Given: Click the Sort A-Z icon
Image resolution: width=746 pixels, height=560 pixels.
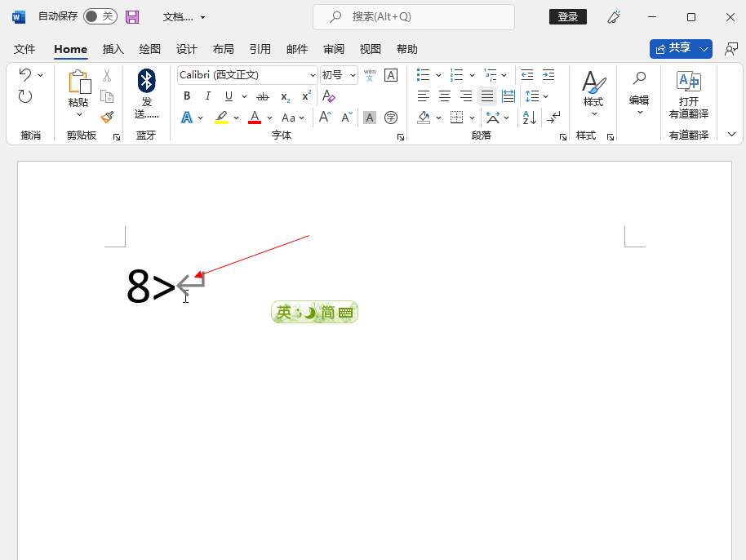Looking at the screenshot, I should [529, 118].
